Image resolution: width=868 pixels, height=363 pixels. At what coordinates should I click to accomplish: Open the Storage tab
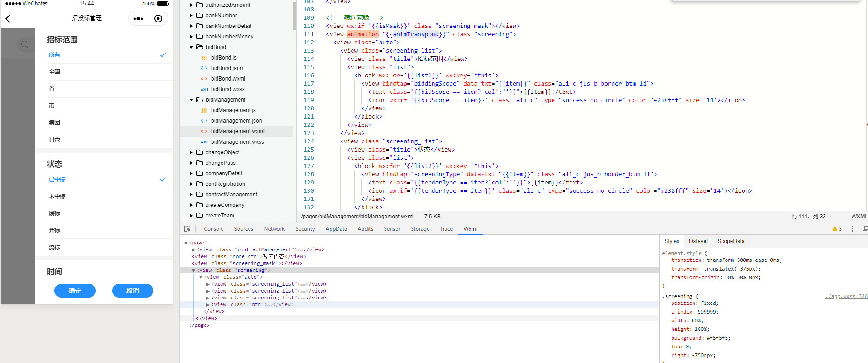point(420,229)
